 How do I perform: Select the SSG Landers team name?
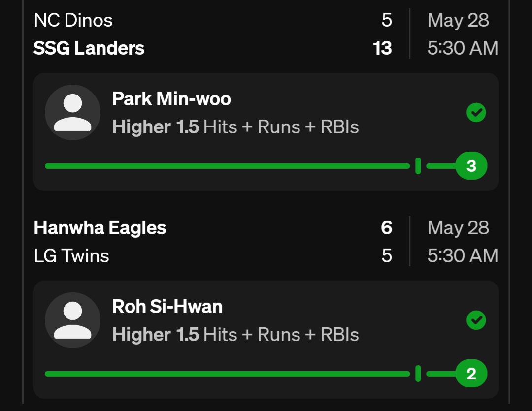(x=89, y=48)
